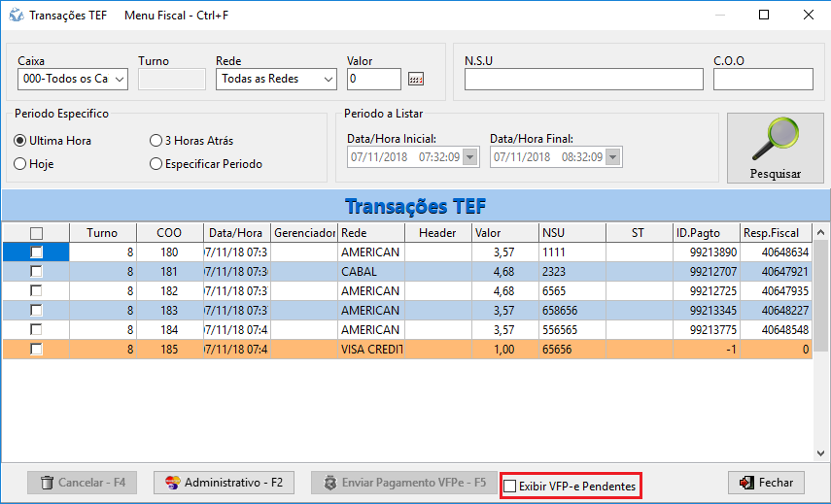Tick the checkbox for COO 181 row
Image resolution: width=831 pixels, height=504 pixels.
click(x=36, y=272)
